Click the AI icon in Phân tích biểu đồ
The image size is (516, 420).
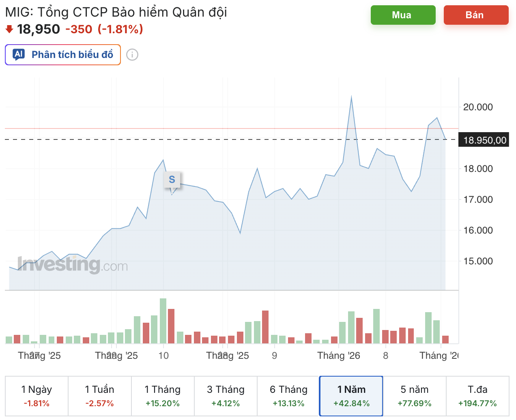point(19,54)
